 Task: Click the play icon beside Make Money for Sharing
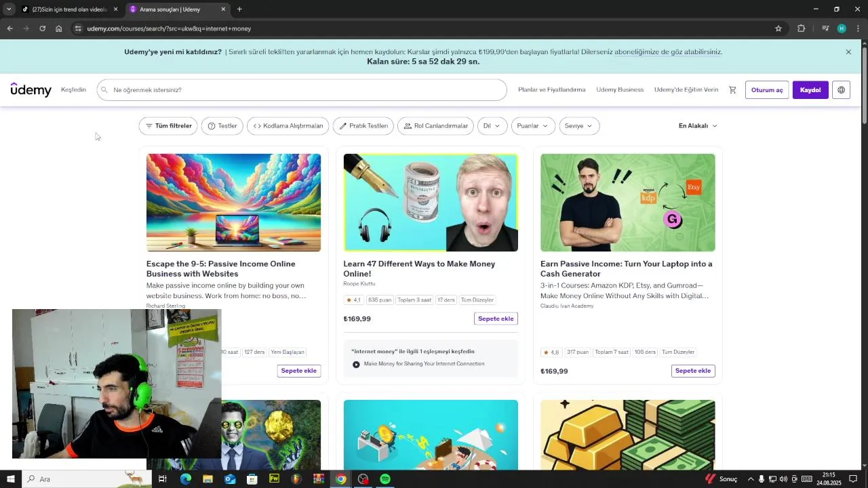(x=356, y=365)
